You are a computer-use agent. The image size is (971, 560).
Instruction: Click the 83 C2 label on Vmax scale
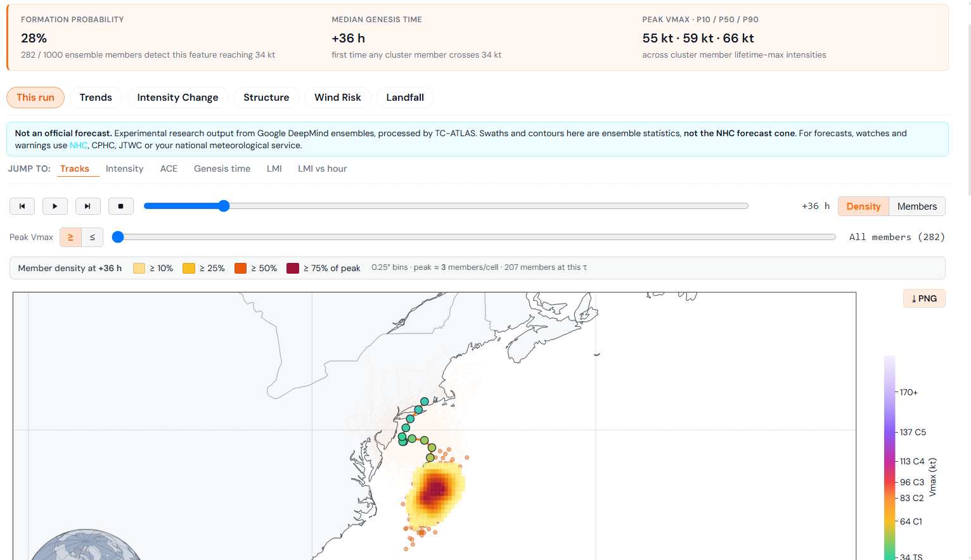(x=912, y=498)
